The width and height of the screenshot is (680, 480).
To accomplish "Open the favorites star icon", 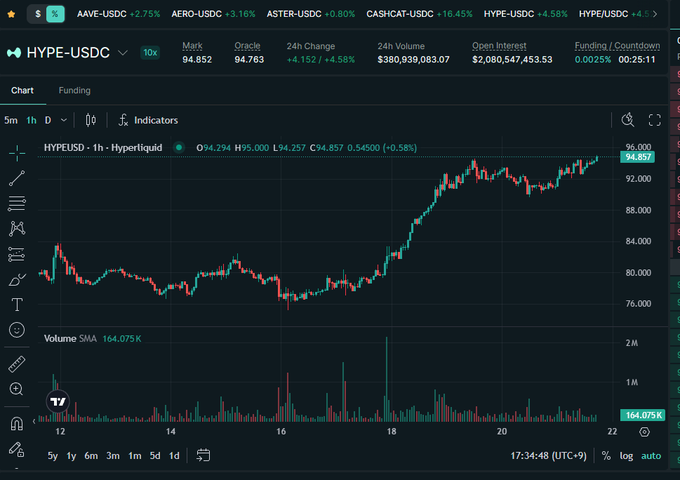I will pyautogui.click(x=11, y=14).
